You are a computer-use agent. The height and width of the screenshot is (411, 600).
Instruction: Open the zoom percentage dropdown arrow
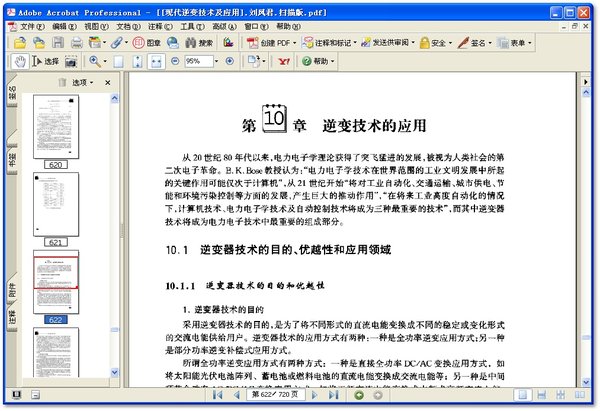216,61
